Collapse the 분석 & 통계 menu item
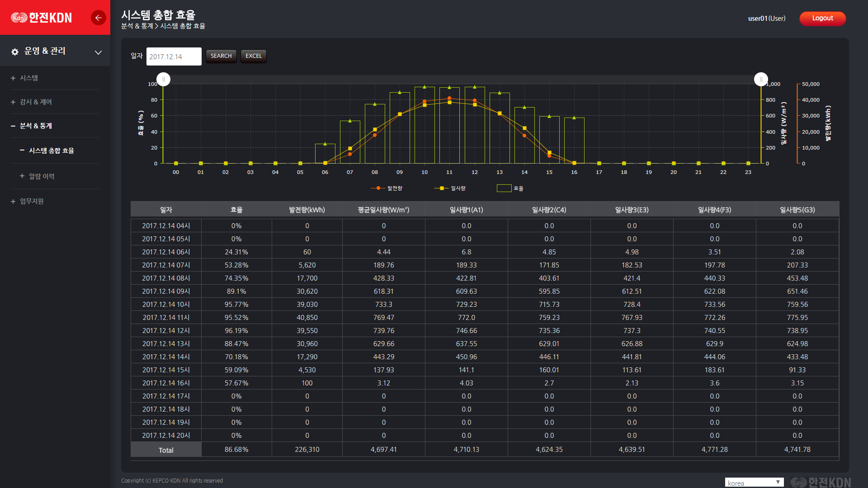Viewport: 868px width, 488px height. 31,126
